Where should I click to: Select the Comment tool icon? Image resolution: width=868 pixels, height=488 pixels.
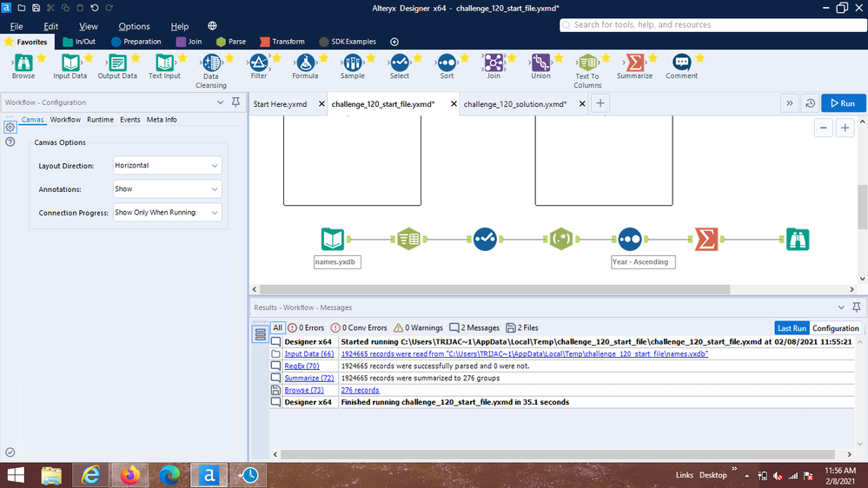(x=681, y=63)
